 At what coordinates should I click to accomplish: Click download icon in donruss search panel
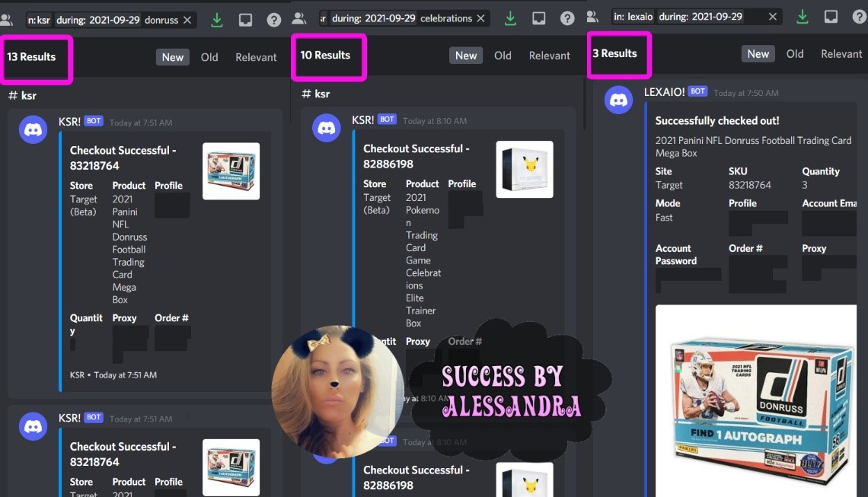[x=217, y=20]
